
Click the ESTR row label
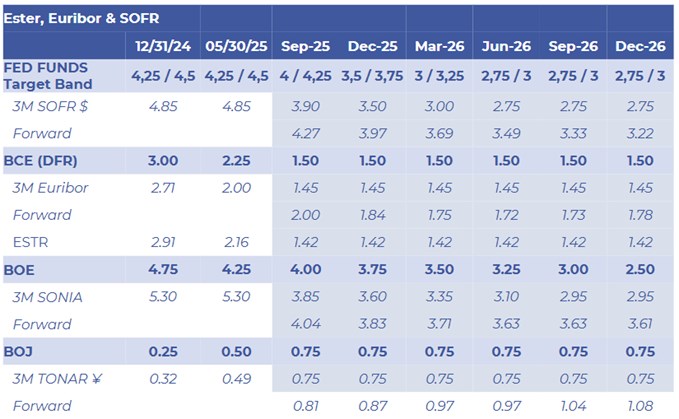point(31,241)
